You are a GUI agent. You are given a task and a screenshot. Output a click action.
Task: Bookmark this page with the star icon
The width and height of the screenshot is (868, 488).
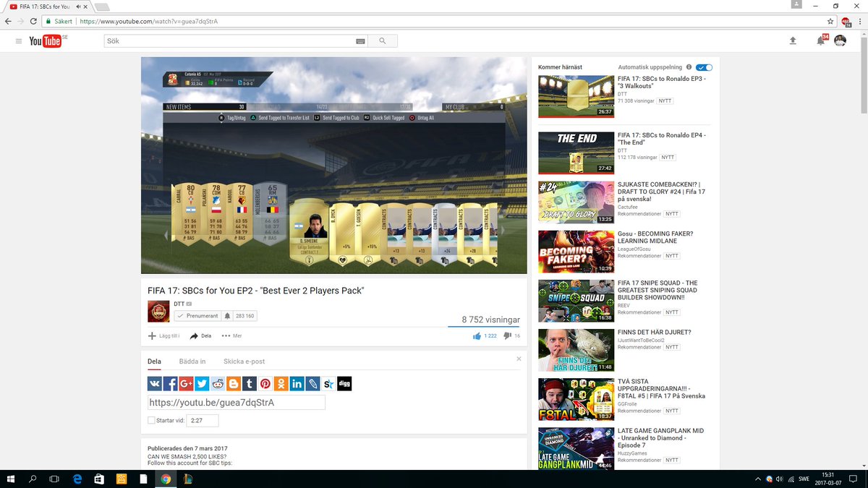pos(830,21)
